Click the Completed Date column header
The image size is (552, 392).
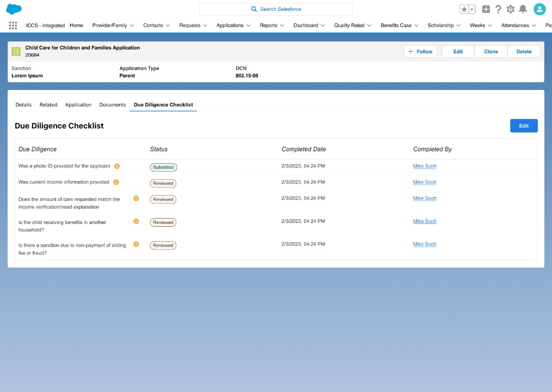pyautogui.click(x=304, y=149)
